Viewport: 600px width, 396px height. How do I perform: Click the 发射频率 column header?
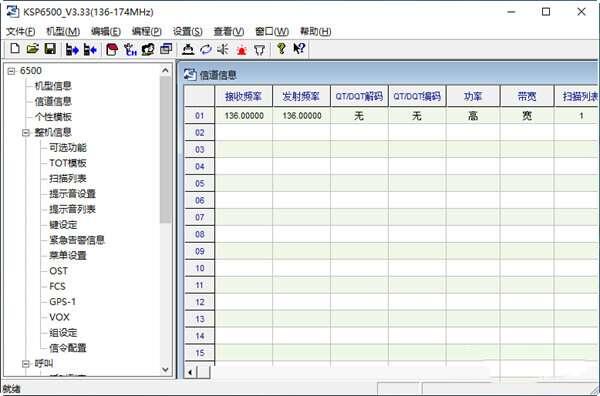point(301,96)
